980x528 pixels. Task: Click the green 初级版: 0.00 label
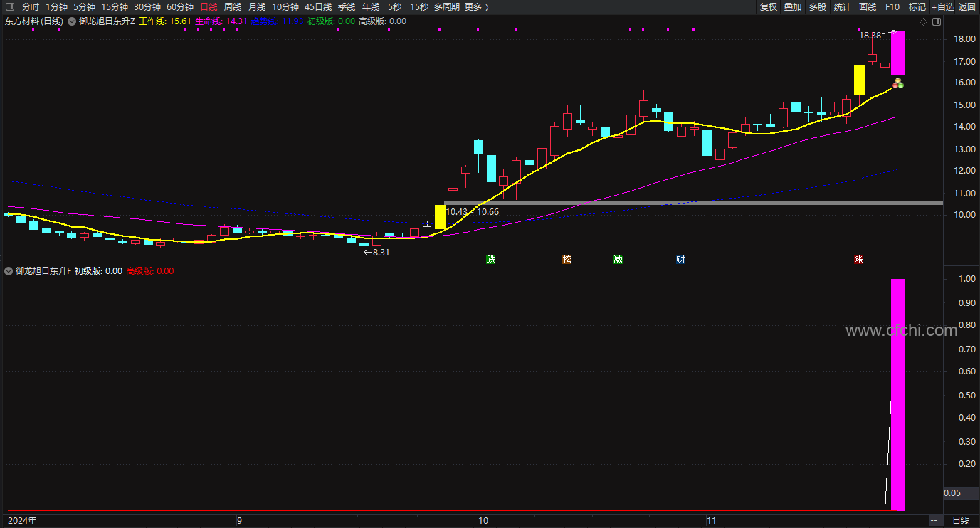point(331,21)
